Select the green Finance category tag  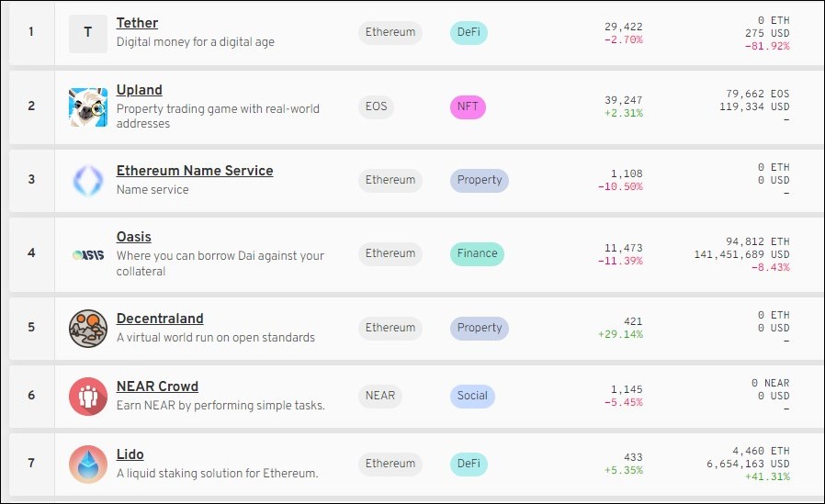477,254
